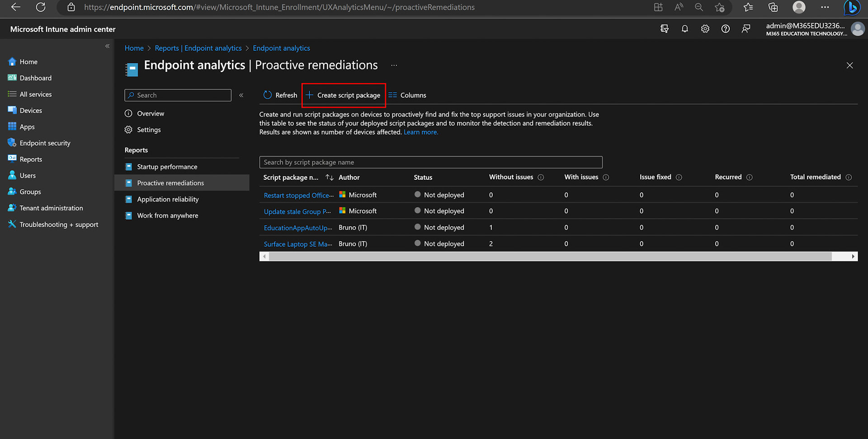Click the lock icon in address bar

click(71, 7)
